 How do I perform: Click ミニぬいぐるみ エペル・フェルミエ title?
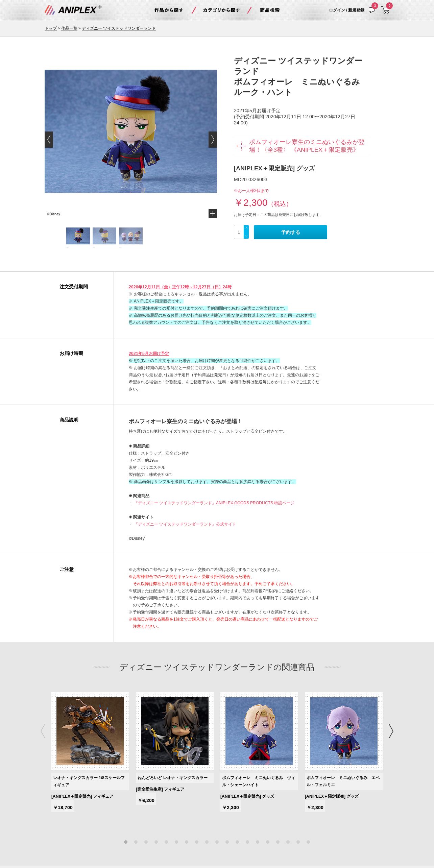click(x=344, y=781)
